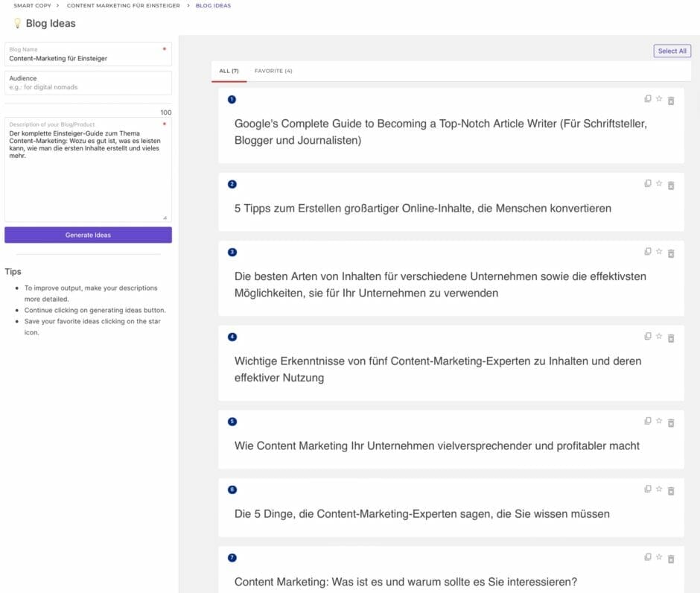The height and width of the screenshot is (593, 700).
Task: Go to Smart Copy breadcrumb link
Action: coord(33,5)
